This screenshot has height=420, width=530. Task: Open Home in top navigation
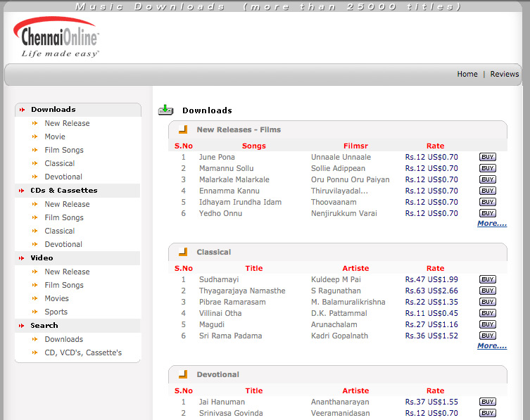pyautogui.click(x=467, y=74)
